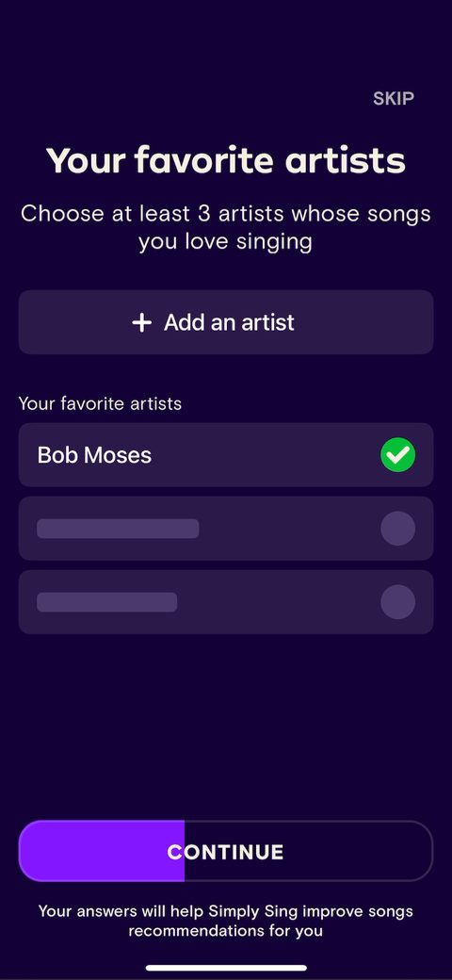Click the third row's placeholder name bar
Screen dimensions: 452x980
[x=106, y=602]
